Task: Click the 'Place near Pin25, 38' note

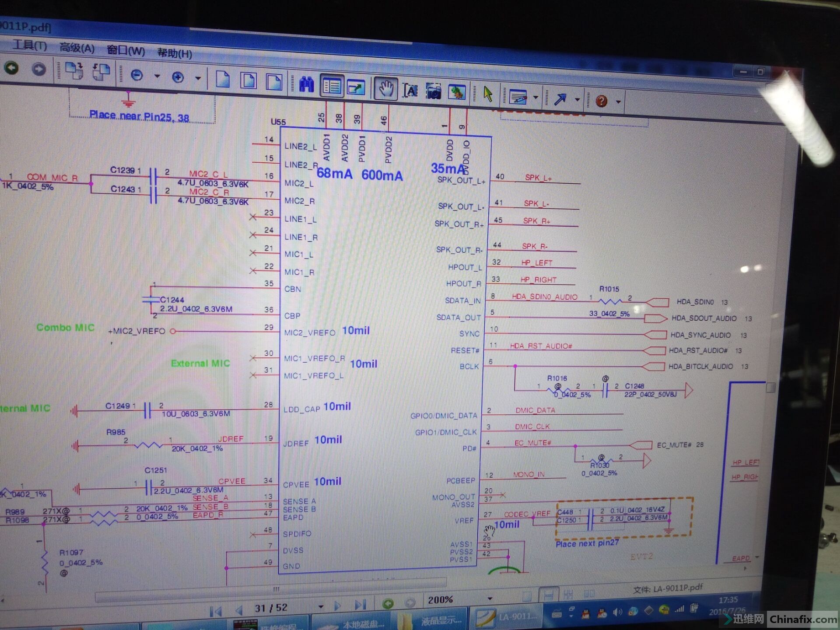Action: [139, 116]
